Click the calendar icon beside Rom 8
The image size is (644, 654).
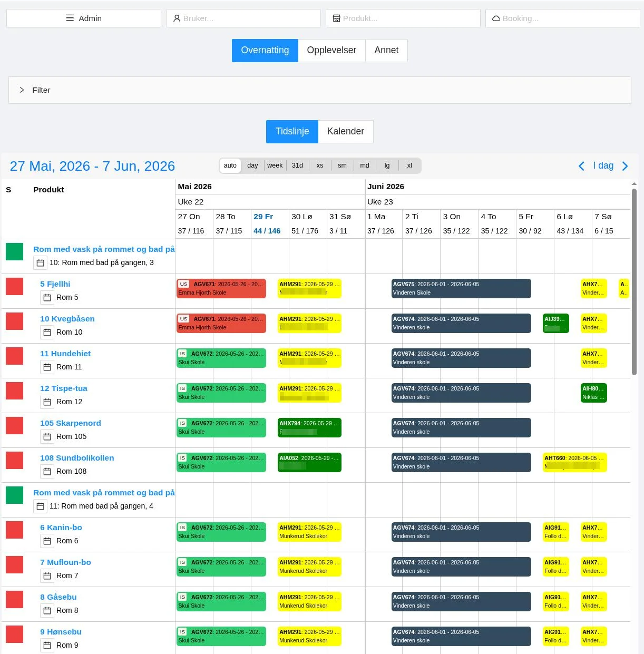pyautogui.click(x=47, y=611)
